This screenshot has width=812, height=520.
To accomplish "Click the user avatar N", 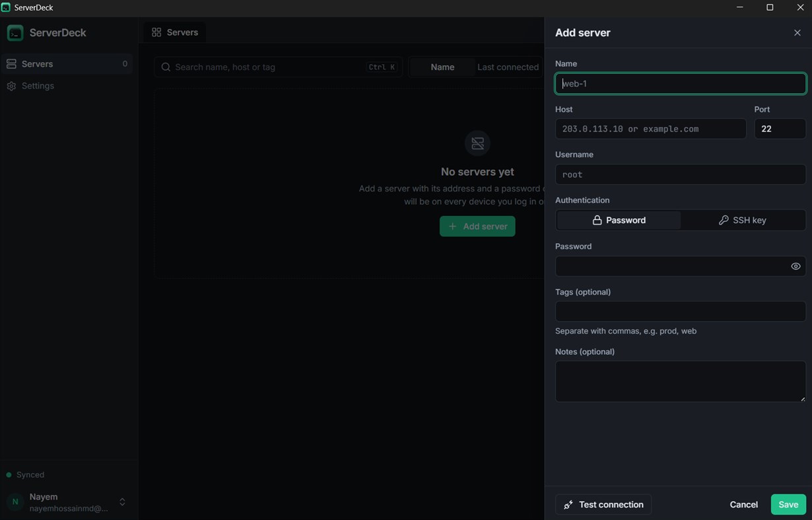I will 15,502.
